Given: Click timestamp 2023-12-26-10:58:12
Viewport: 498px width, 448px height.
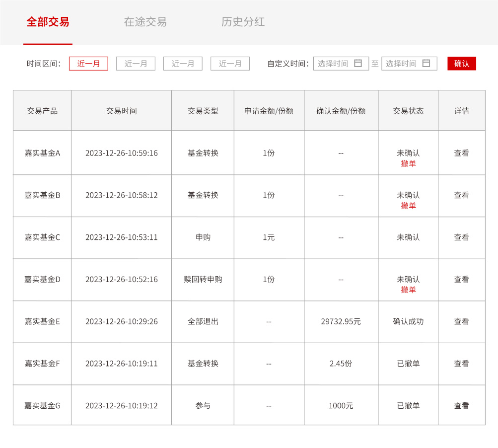Looking at the screenshot, I should 122,195.
